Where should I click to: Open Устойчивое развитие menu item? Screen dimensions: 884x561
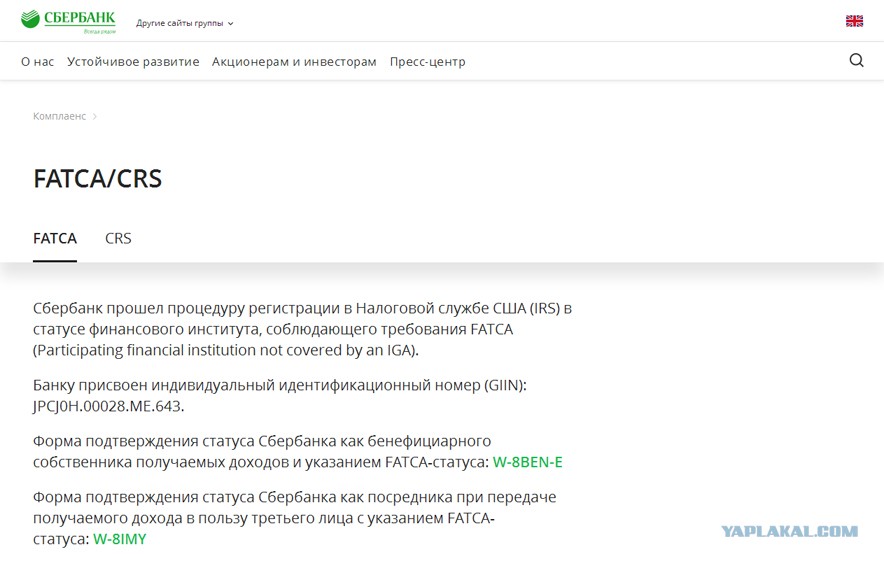coord(133,61)
